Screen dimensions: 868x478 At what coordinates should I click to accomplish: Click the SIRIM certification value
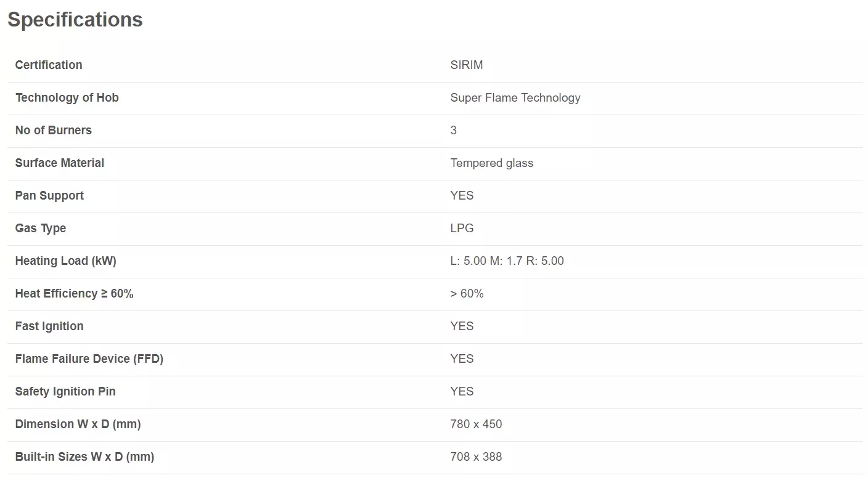point(467,65)
